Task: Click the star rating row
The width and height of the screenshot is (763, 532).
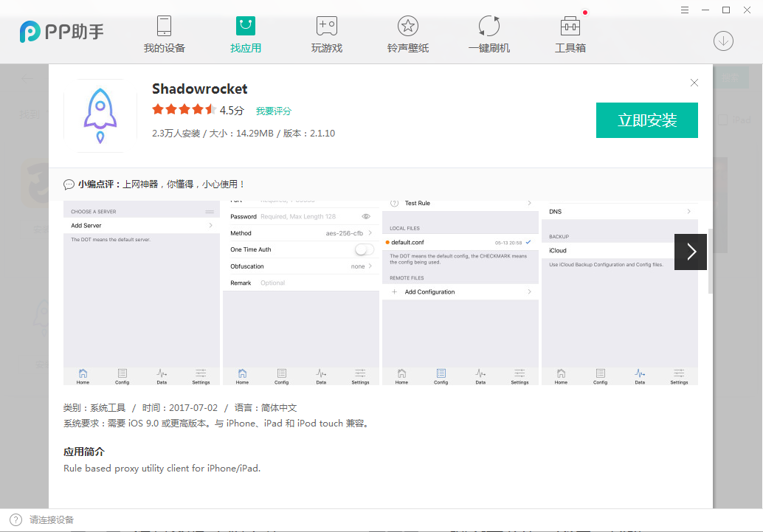Action: tap(184, 109)
